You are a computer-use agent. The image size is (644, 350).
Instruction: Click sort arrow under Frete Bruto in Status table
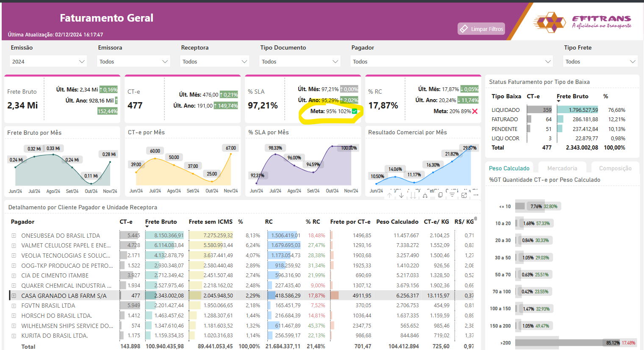tap(558, 101)
